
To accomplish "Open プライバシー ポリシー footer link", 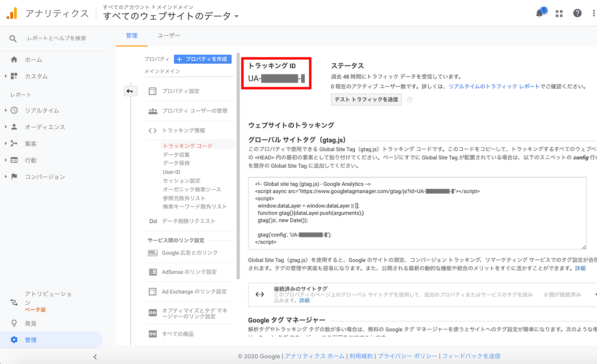I will (x=407, y=356).
